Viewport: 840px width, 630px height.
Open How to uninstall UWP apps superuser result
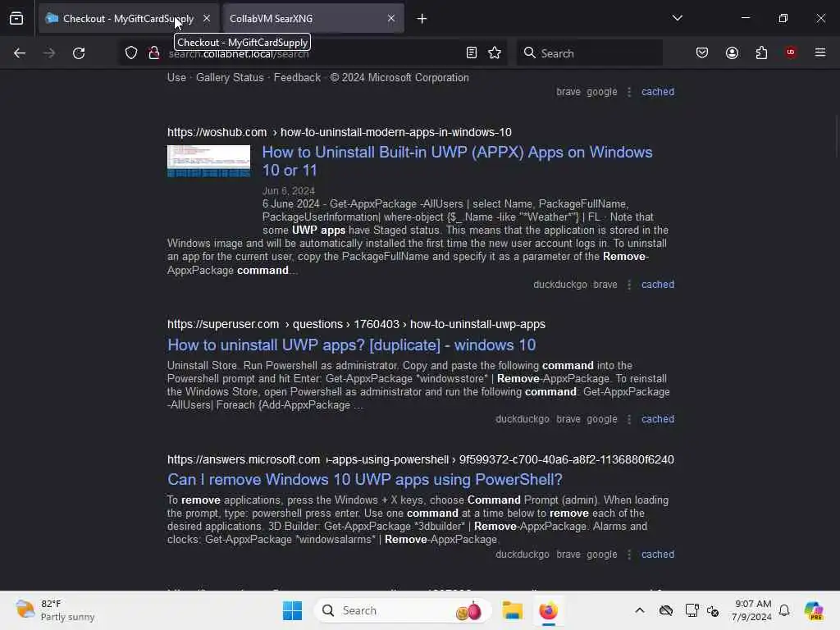point(351,345)
